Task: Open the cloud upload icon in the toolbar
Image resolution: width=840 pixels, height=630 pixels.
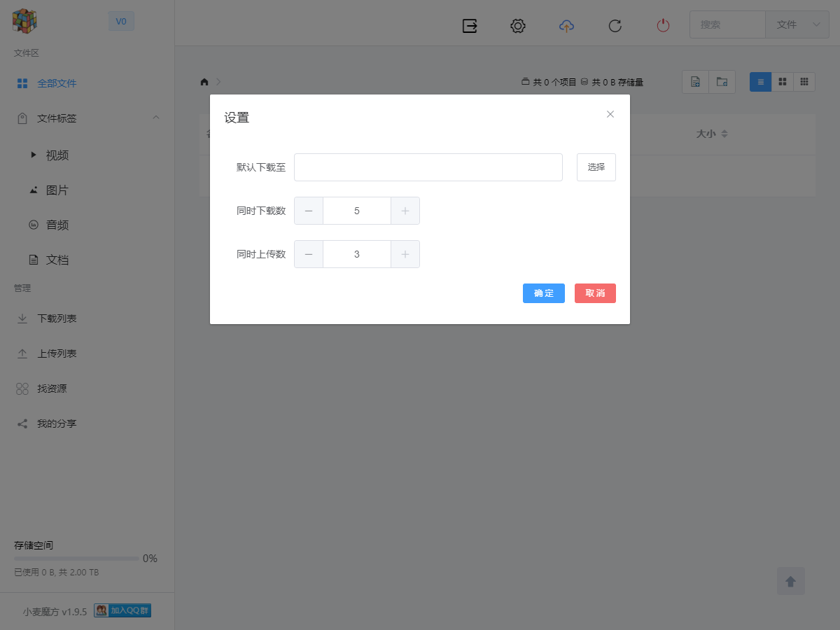Action: pyautogui.click(x=566, y=25)
